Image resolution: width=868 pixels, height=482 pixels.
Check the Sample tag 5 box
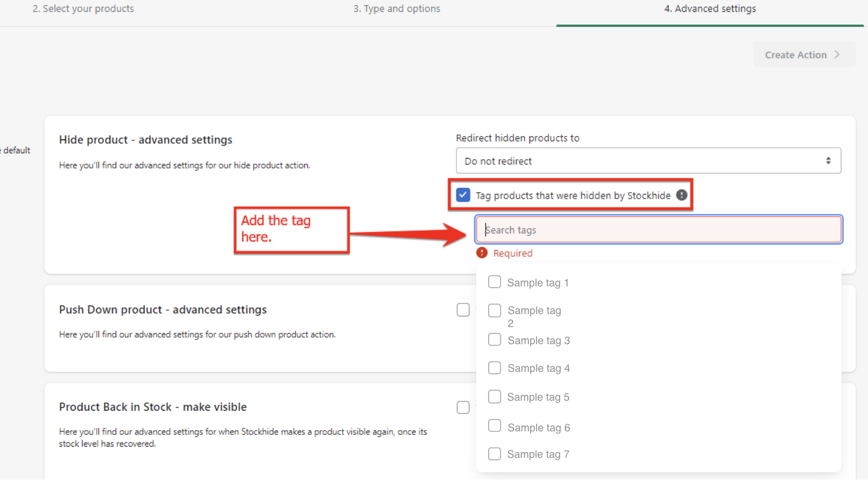click(495, 397)
